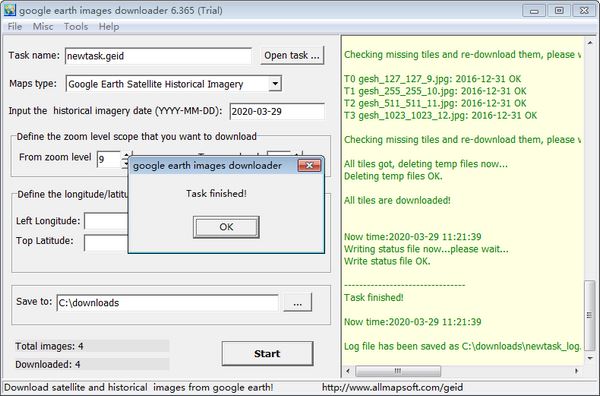Viewport: 600px width, 396px height.
Task: Click the application icon in the title bar
Action: point(9,10)
